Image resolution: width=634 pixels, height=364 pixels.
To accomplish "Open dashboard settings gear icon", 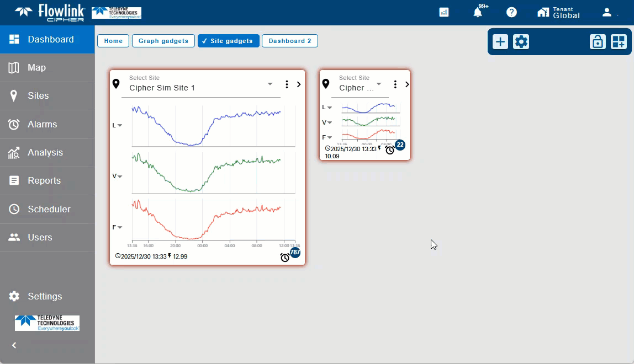I will coord(521,42).
